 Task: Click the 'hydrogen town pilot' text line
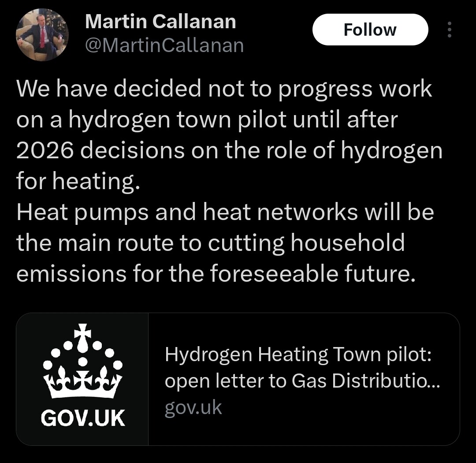coord(207,119)
